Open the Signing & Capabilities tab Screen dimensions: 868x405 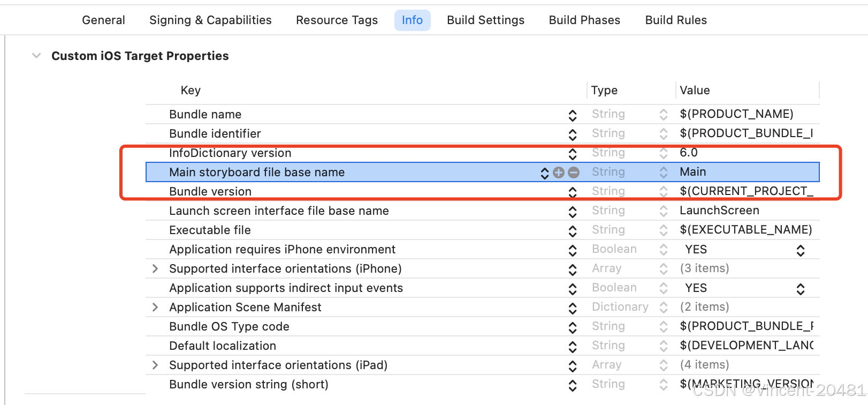pyautogui.click(x=210, y=20)
